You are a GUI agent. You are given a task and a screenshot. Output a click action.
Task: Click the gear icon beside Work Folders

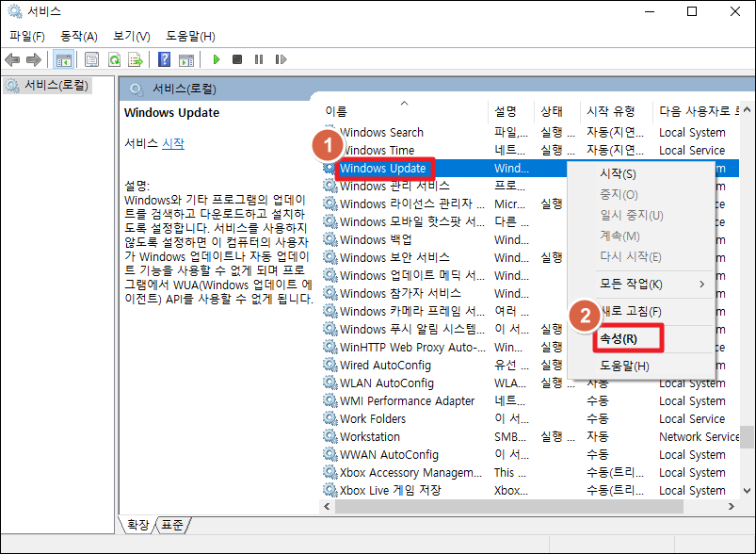330,418
